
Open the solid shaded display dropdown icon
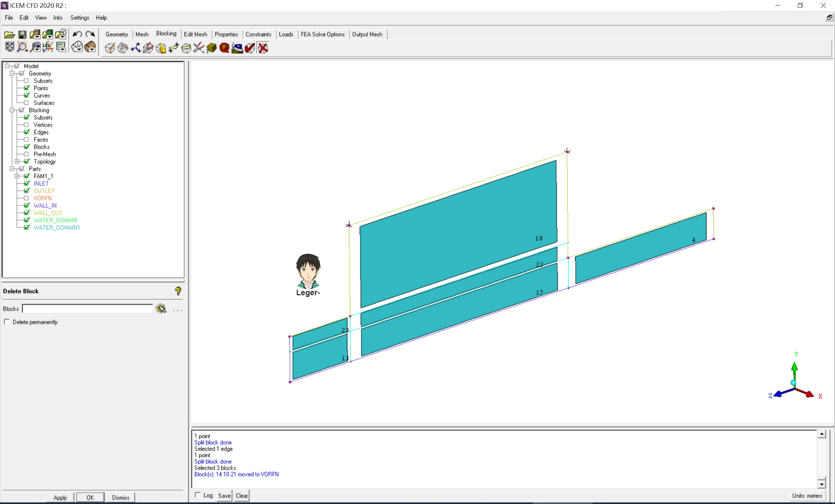[x=90, y=47]
